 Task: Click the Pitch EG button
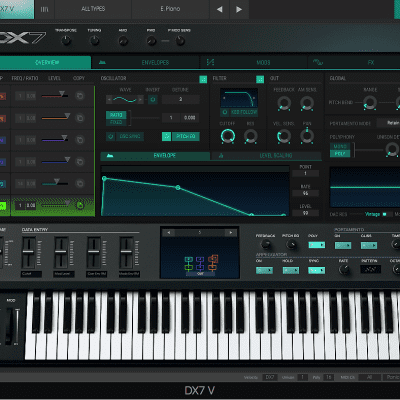(186, 136)
